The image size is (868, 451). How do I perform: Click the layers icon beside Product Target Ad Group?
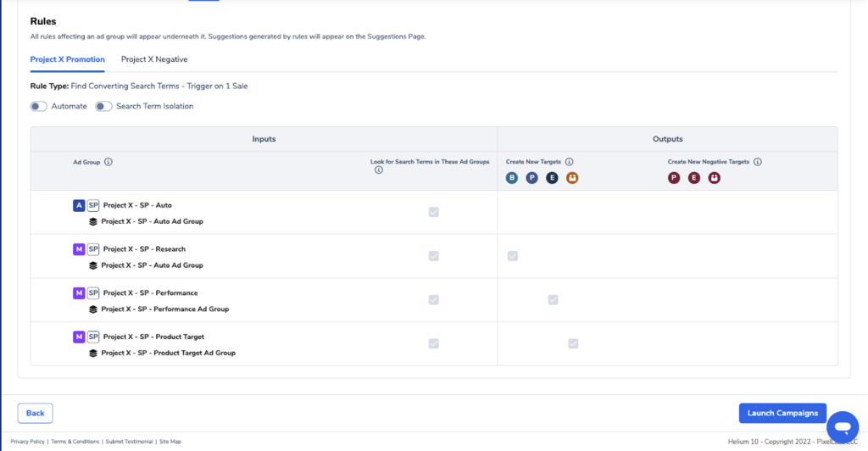pos(93,353)
